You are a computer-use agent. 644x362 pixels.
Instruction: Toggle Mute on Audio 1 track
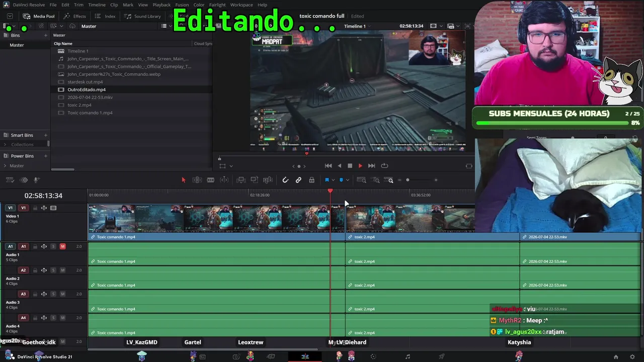pyautogui.click(x=62, y=246)
